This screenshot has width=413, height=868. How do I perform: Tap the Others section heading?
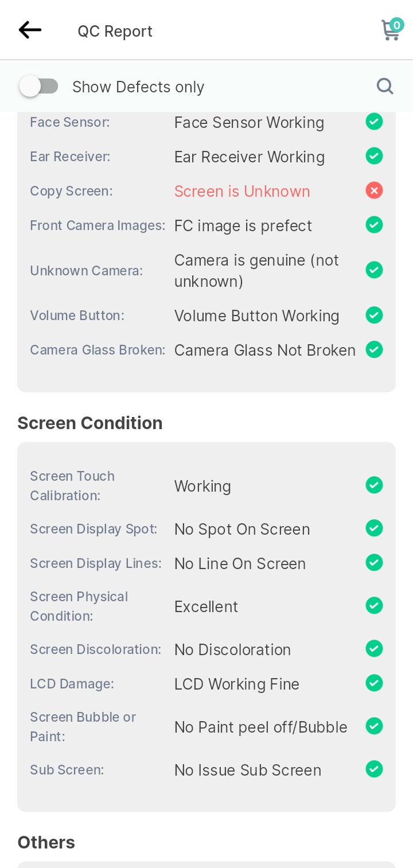tap(46, 842)
